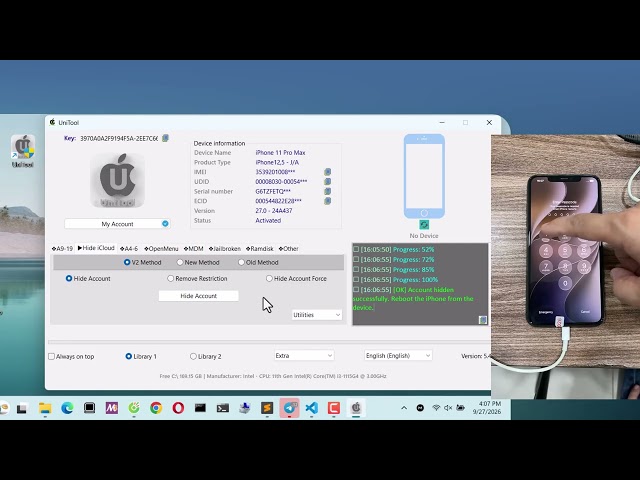Tick checkbox beside Account hidden log line

tap(356, 289)
